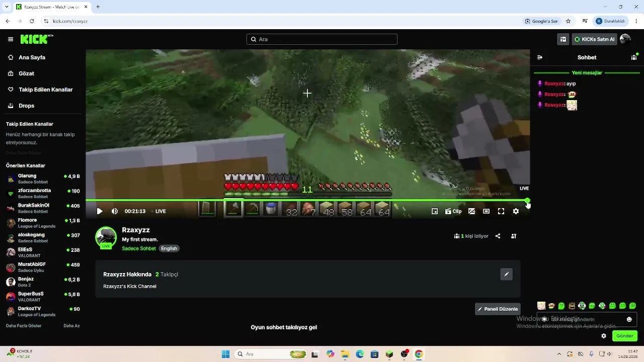Click the Kick logo
This screenshot has width=644, height=362.
37,39
